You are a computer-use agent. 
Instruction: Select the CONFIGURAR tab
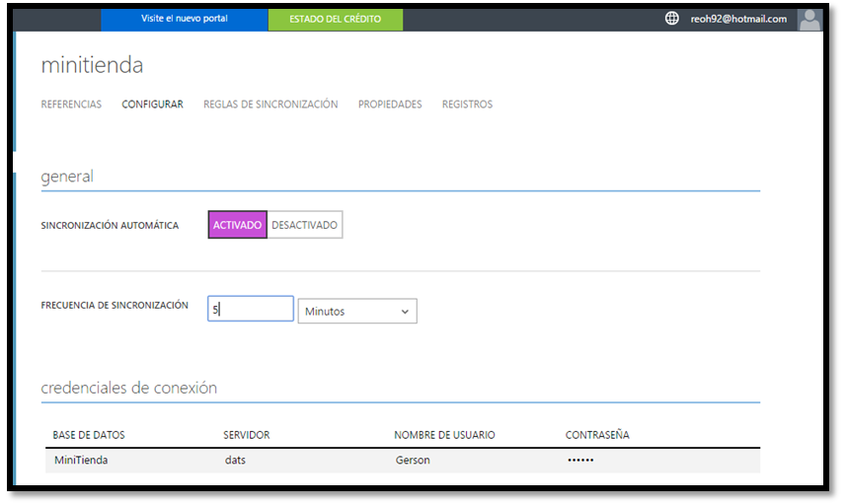(152, 105)
